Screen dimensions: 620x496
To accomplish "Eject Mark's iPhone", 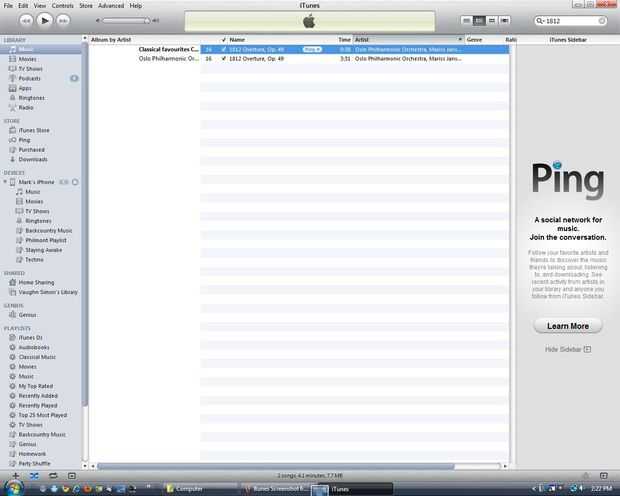I will [75, 182].
